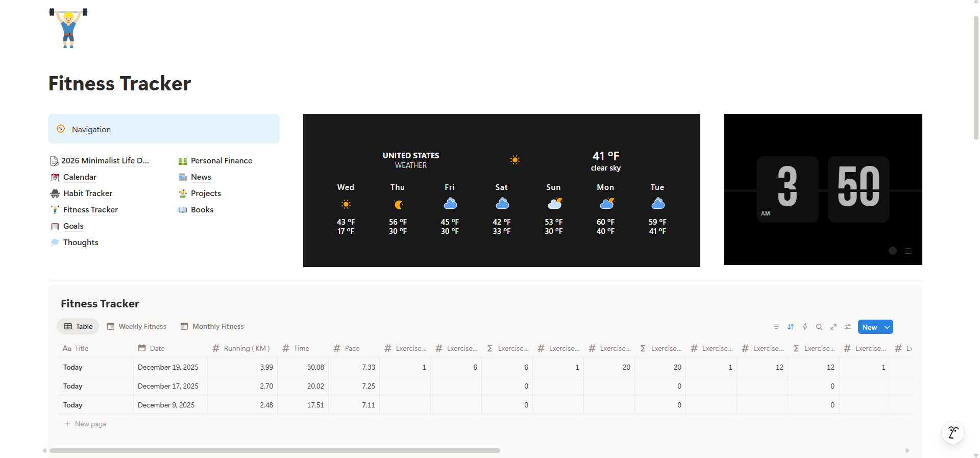Viewport: 980px width, 458px height.
Task: Click the scroll right arrow below table
Action: pyautogui.click(x=908, y=450)
